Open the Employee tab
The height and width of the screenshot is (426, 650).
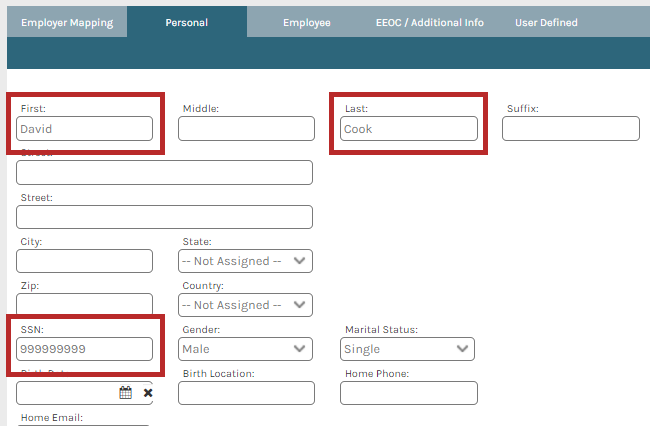(x=306, y=22)
